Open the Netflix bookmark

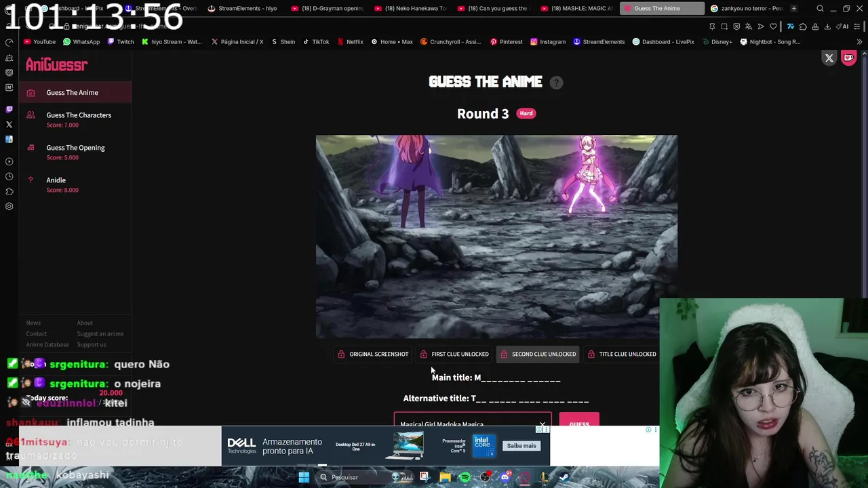(x=350, y=41)
